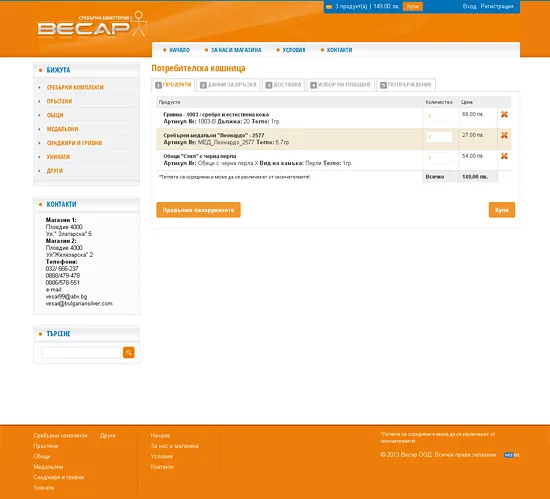Screen dimensions: 550x499
Task: Go to Начало in main menu
Action: click(179, 50)
